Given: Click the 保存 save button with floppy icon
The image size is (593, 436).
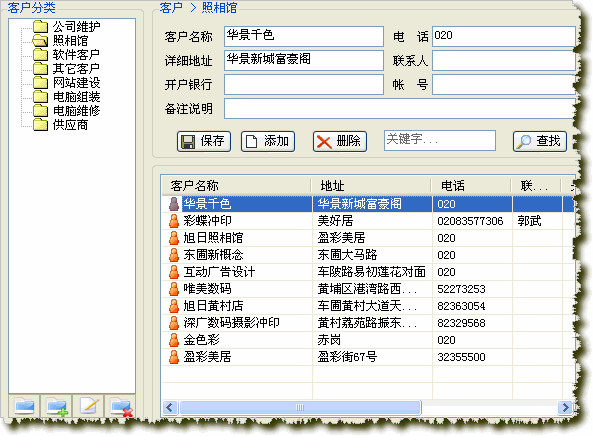Looking at the screenshot, I should coord(204,141).
